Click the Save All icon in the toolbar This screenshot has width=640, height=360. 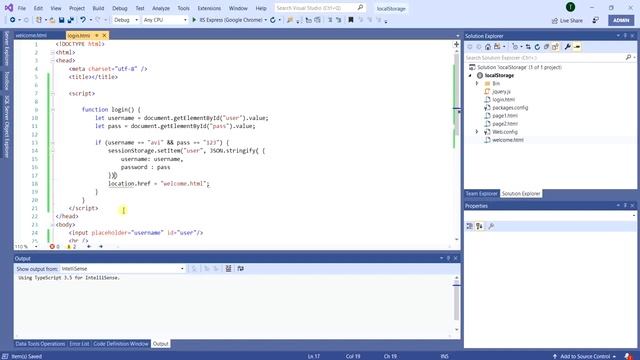(71, 20)
